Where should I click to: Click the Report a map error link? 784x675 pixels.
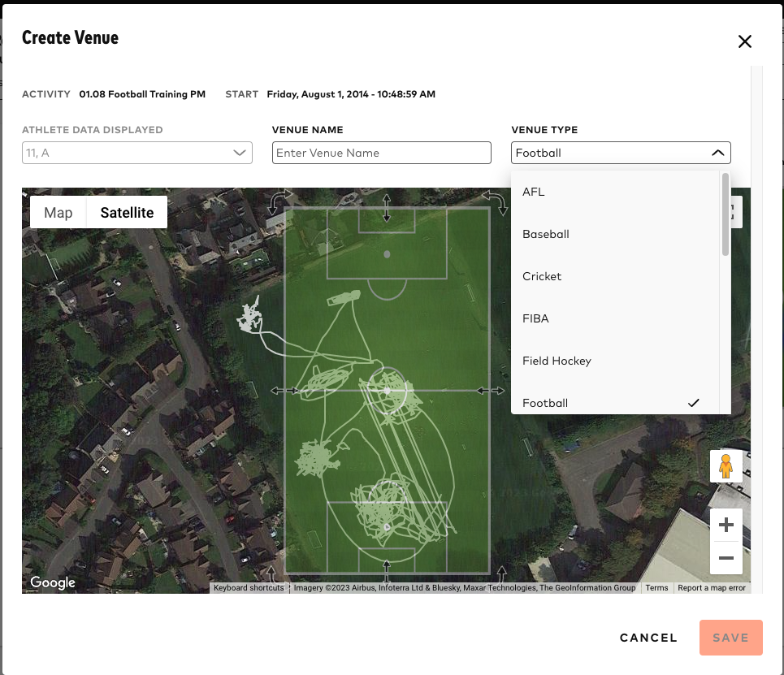(712, 587)
